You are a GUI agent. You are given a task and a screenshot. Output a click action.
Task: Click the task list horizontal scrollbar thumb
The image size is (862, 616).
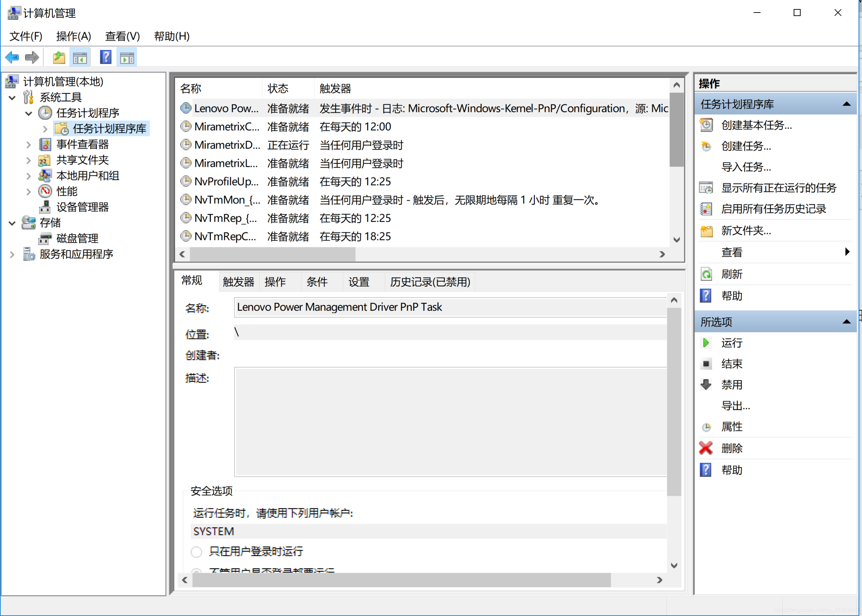[272, 254]
